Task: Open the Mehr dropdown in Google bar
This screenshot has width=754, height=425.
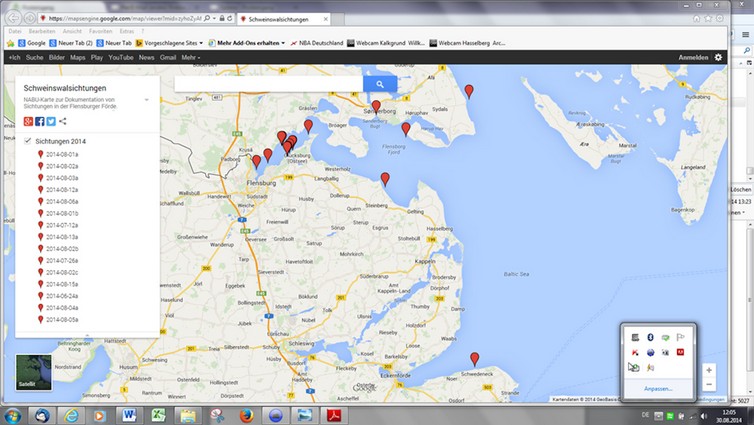Action: coord(190,58)
